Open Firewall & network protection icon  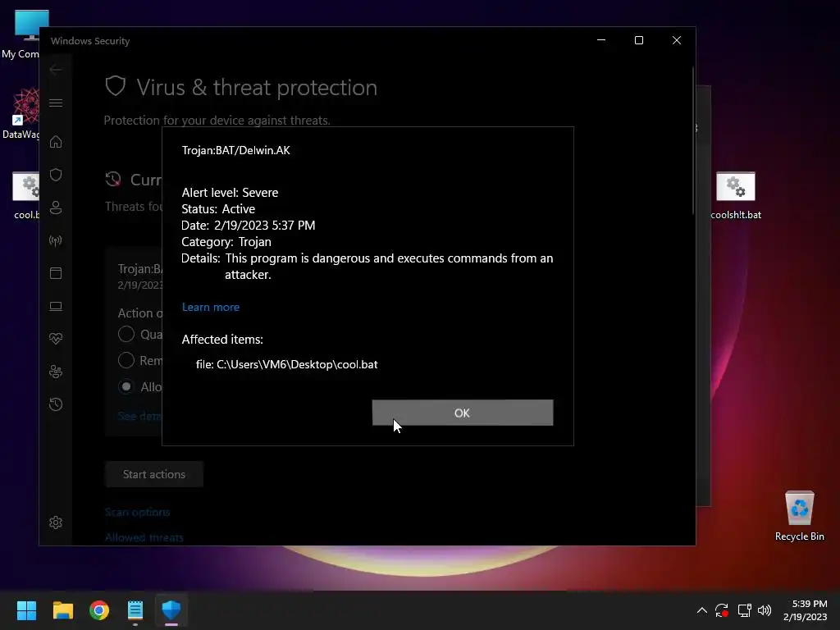[56, 240]
